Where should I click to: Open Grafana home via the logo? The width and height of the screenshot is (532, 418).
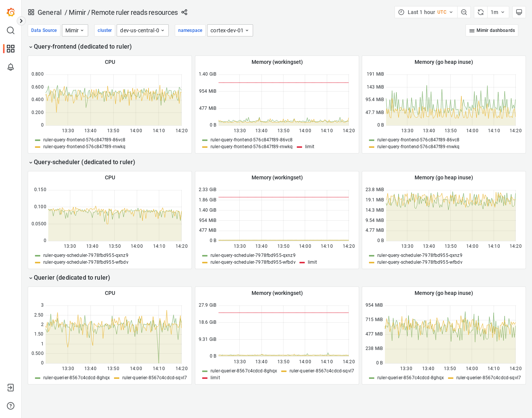click(11, 12)
